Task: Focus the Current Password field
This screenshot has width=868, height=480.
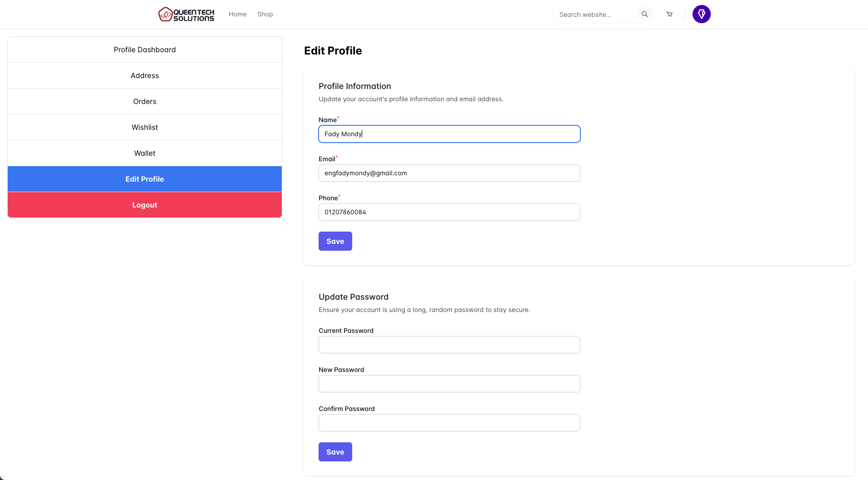Action: coord(449,345)
